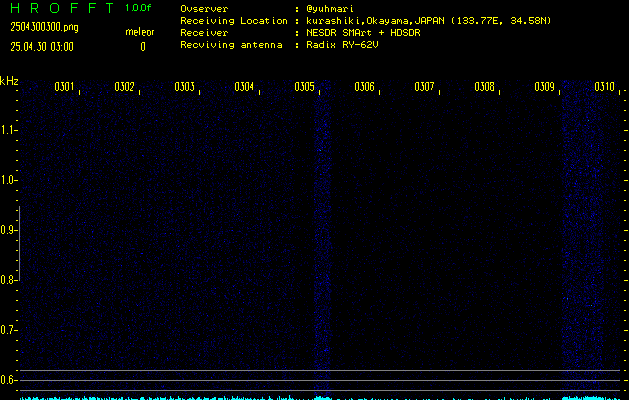Click the vertical gray range bar at 0.9
629x400 pixels.
(x=19, y=243)
